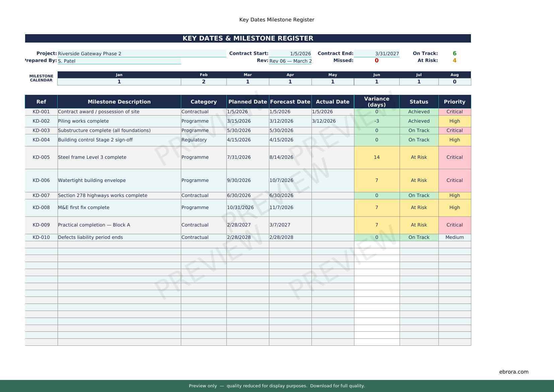554x392 pixels.
Task: Click the Project name field Riverside Gateway Phase 2
Action: pos(142,54)
